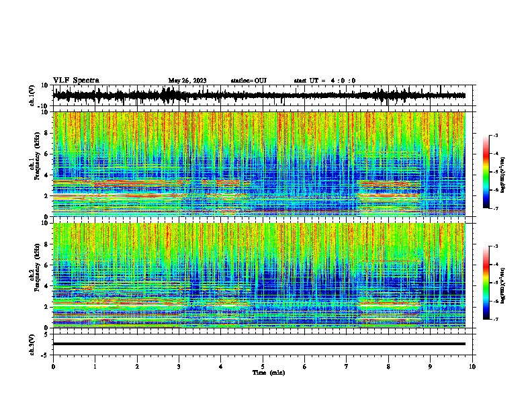The image size is (532, 411).
Task: Click the "-3" tick on ch.1 colorbar
Action: [x=496, y=136]
